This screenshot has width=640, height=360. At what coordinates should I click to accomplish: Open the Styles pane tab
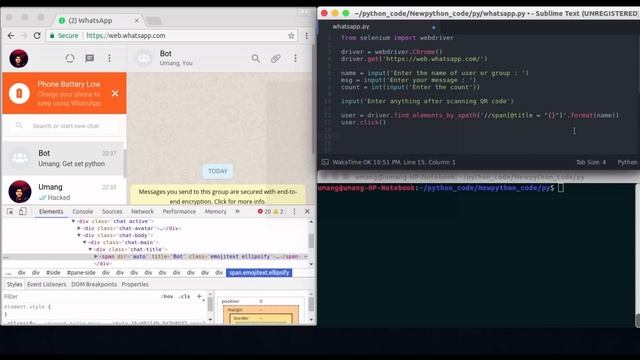click(x=14, y=284)
